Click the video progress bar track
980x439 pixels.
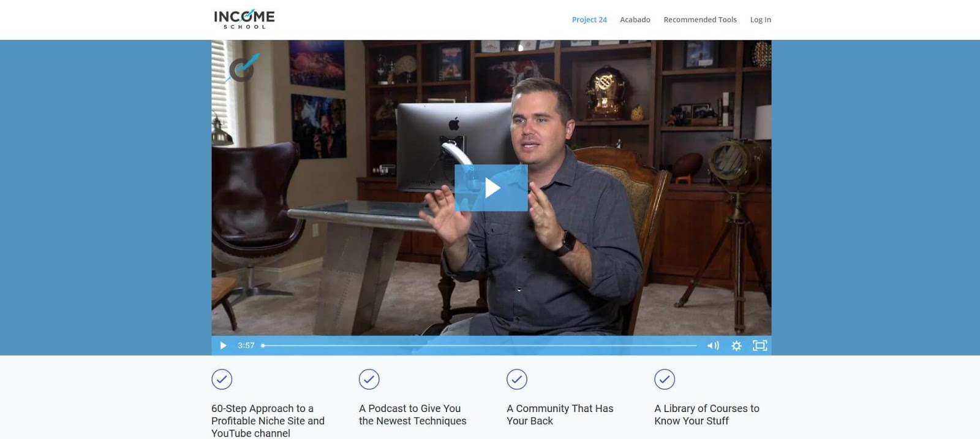pos(479,346)
